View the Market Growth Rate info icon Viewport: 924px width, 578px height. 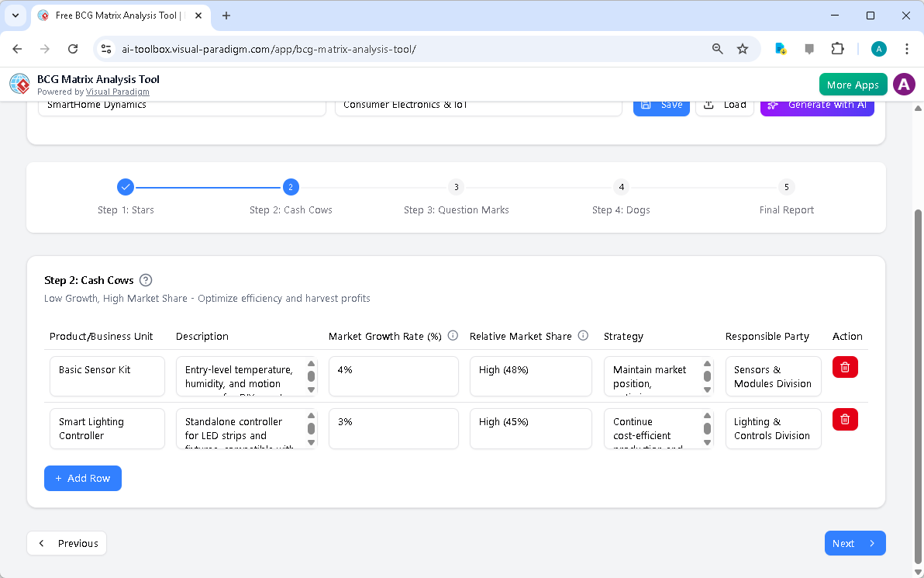[453, 335]
